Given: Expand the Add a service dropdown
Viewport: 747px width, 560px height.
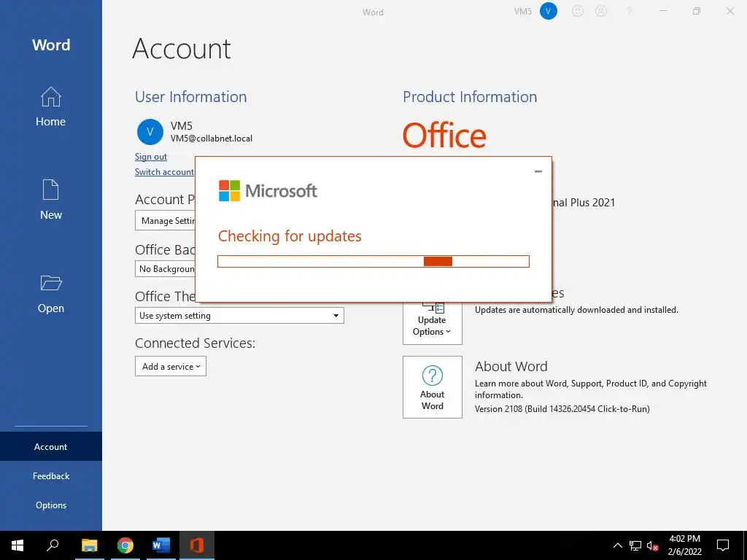Looking at the screenshot, I should tap(171, 366).
